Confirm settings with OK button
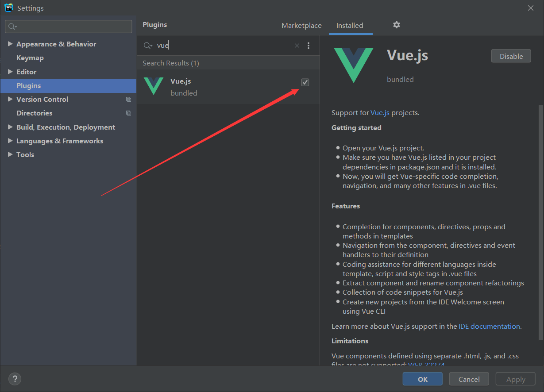 tap(422, 379)
